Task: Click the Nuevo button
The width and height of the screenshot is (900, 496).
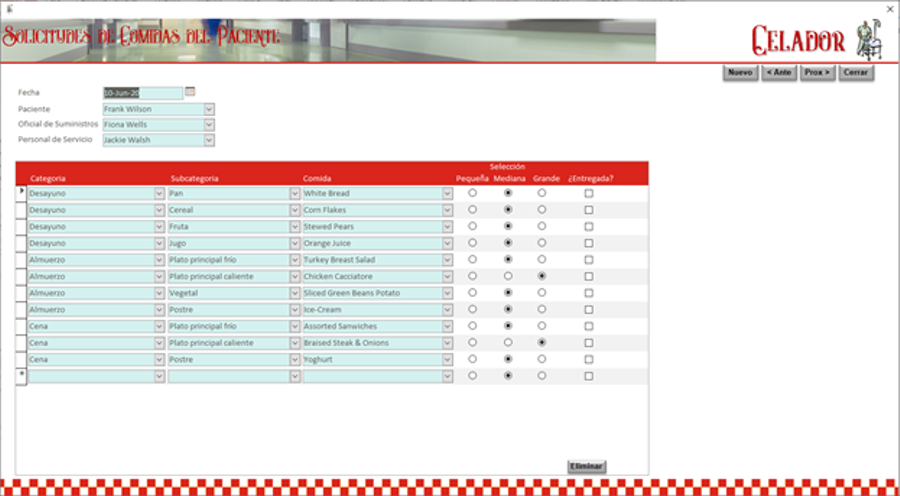Action: coord(740,73)
